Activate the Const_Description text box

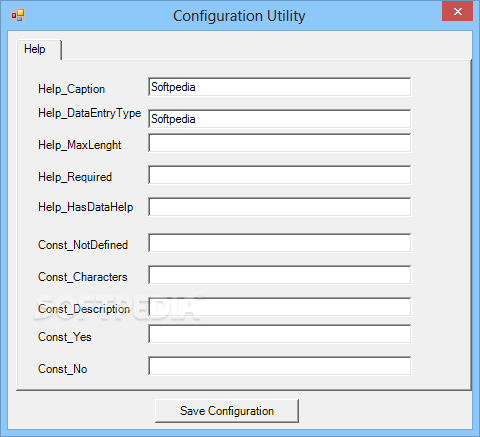tap(280, 307)
